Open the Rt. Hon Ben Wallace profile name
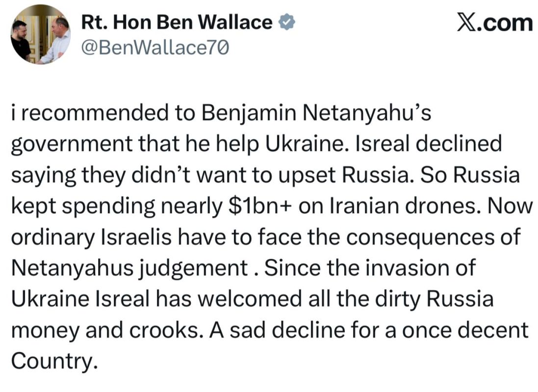Screen dimensions: 538x392 [x=177, y=23]
